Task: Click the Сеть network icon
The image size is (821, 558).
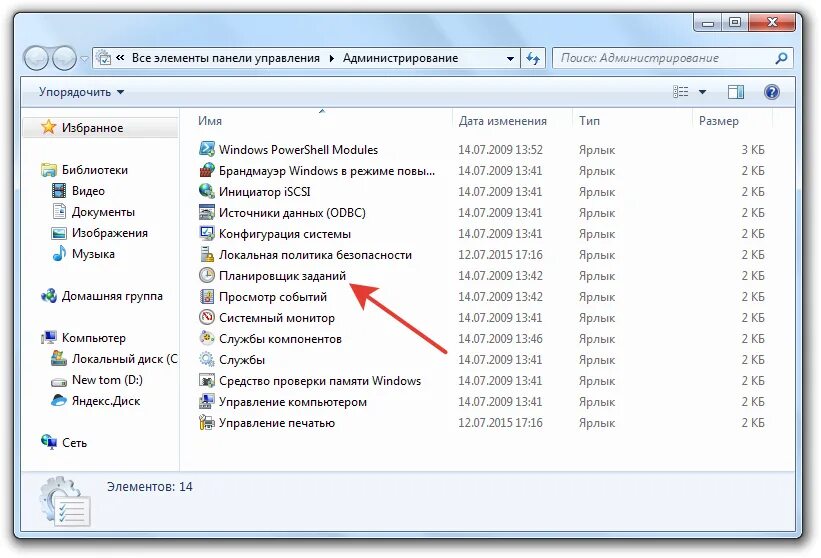Action: point(49,442)
